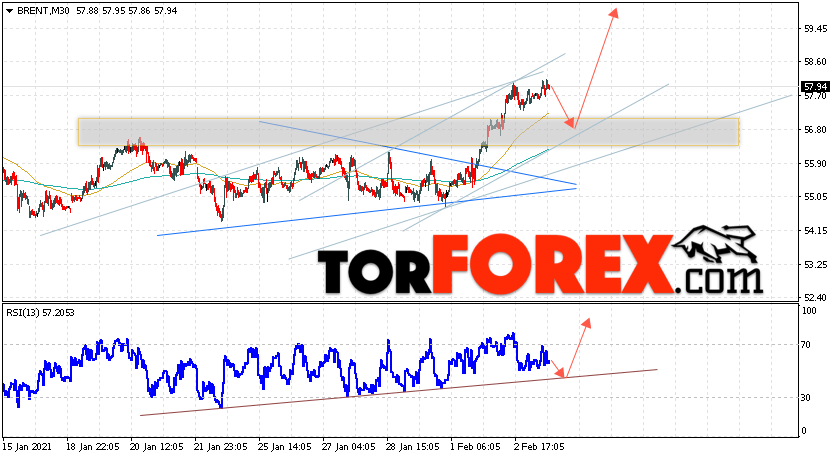
Task: Select the BRENT,M30 symbol label
Action: point(43,11)
